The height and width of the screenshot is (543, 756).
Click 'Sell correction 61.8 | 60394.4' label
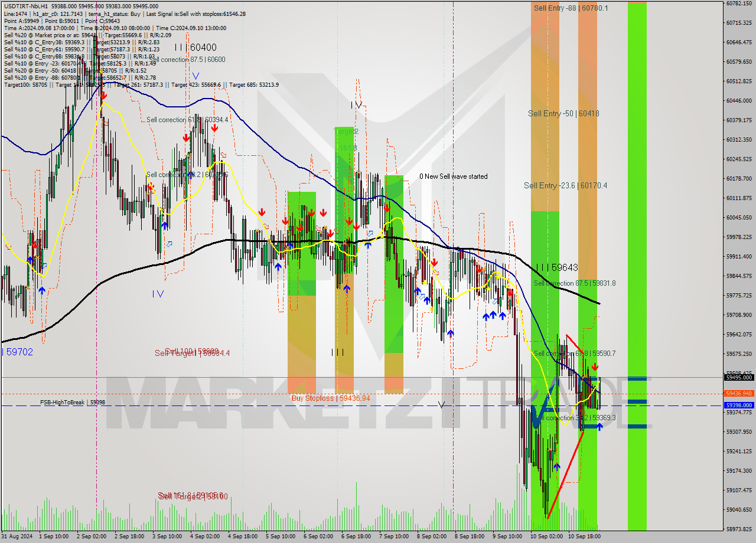pos(187,119)
